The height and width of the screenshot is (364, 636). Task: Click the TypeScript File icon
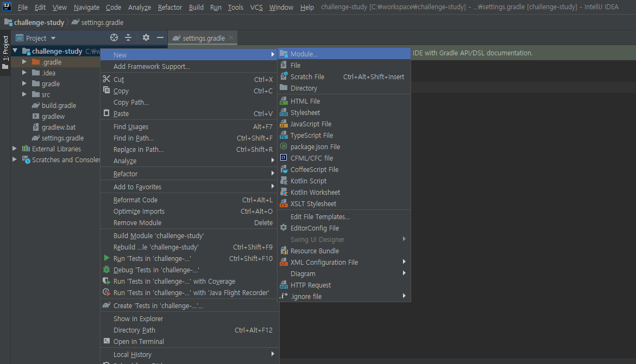[284, 136]
